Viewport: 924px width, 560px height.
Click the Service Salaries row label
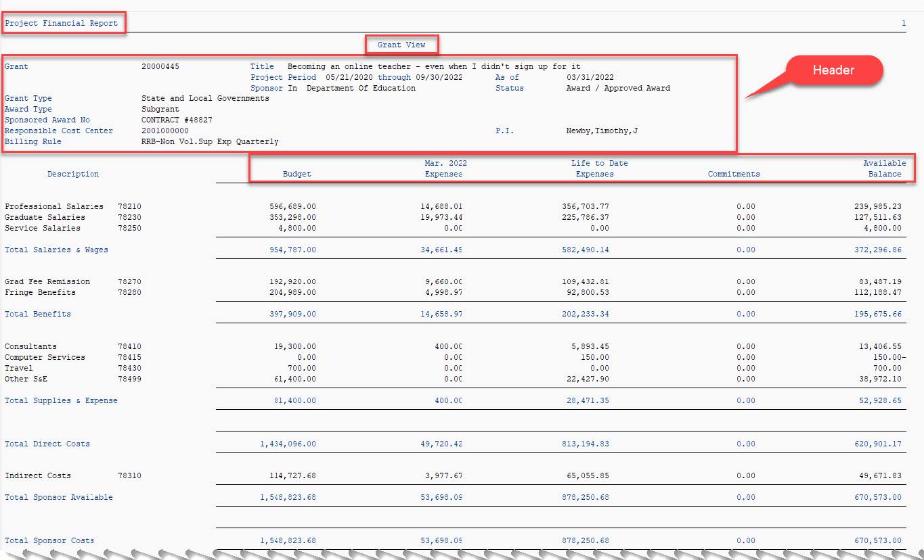point(43,229)
